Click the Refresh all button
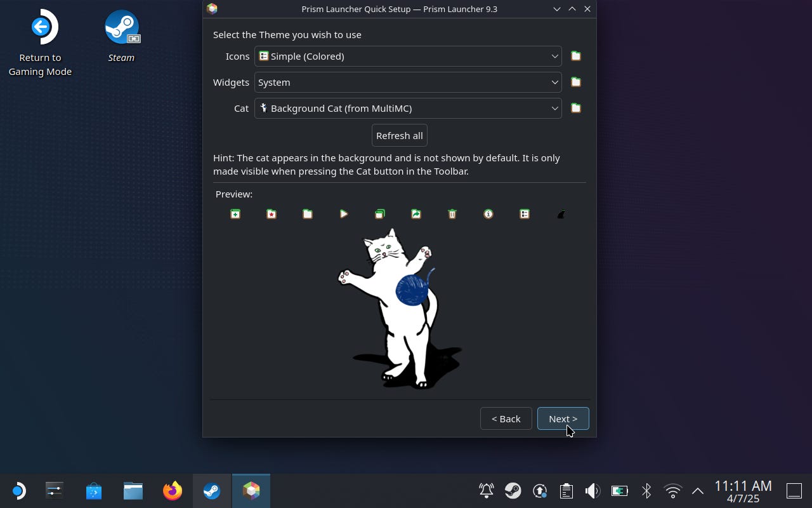Screen dimensions: 812x508 pos(400,135)
